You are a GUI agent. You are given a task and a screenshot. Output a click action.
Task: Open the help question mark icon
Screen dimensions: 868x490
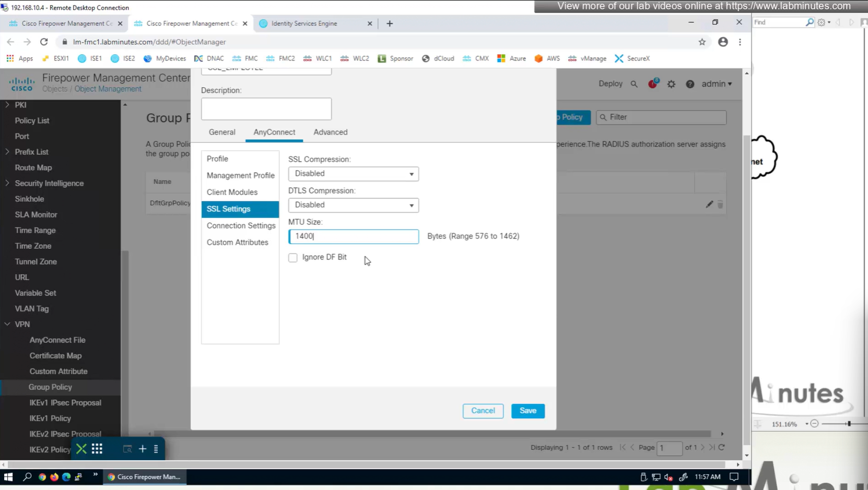(690, 84)
